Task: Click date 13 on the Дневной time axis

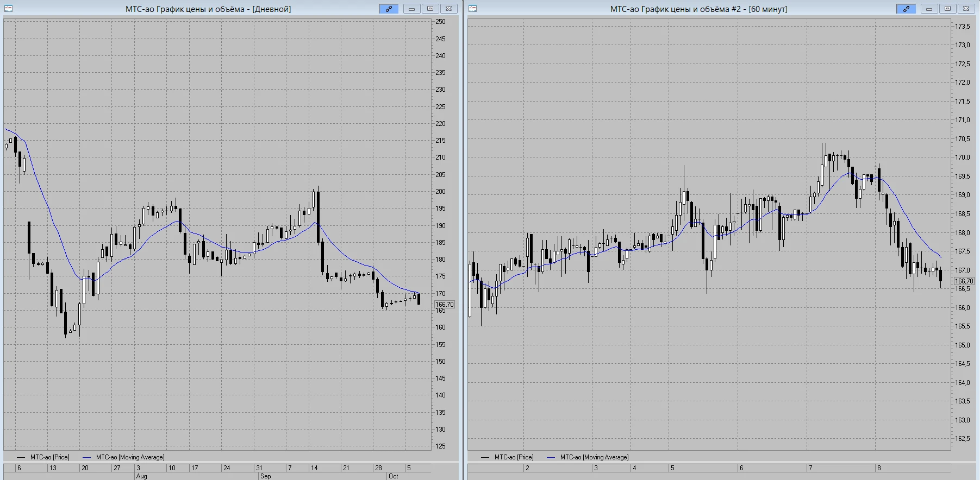Action: 53,468
